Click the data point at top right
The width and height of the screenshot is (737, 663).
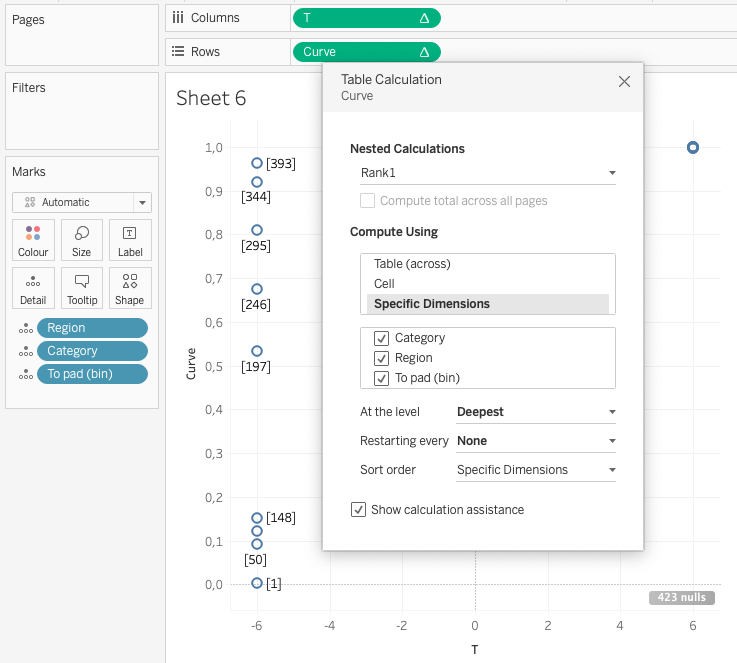(693, 148)
